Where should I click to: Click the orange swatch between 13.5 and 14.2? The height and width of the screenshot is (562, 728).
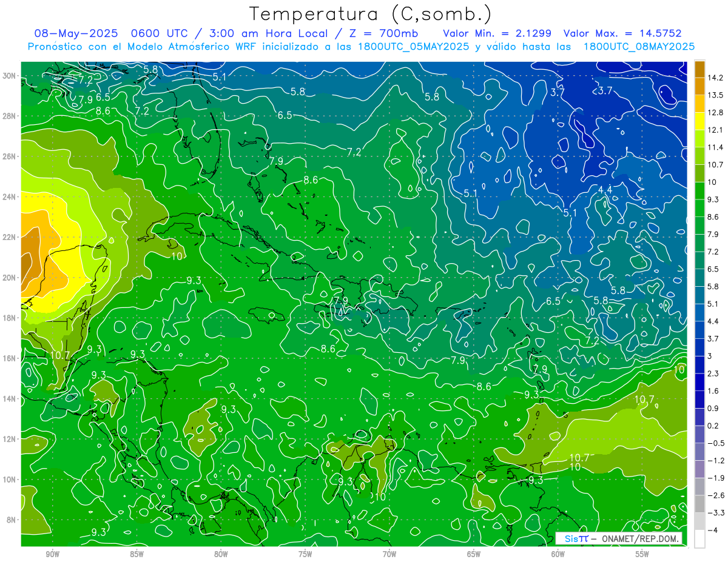pyautogui.click(x=699, y=86)
